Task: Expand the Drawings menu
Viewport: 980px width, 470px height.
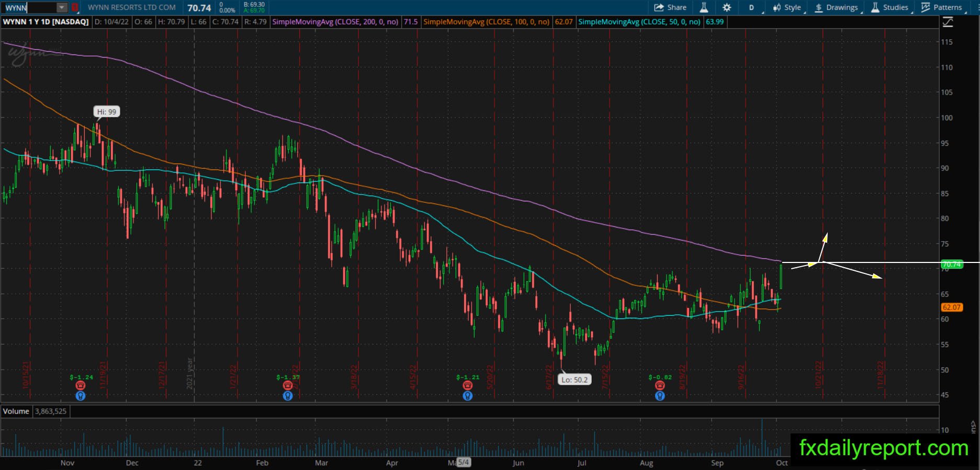Action: [836, 7]
